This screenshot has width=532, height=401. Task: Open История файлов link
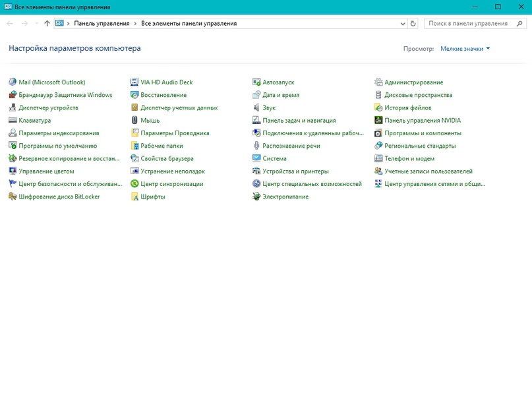coord(408,108)
